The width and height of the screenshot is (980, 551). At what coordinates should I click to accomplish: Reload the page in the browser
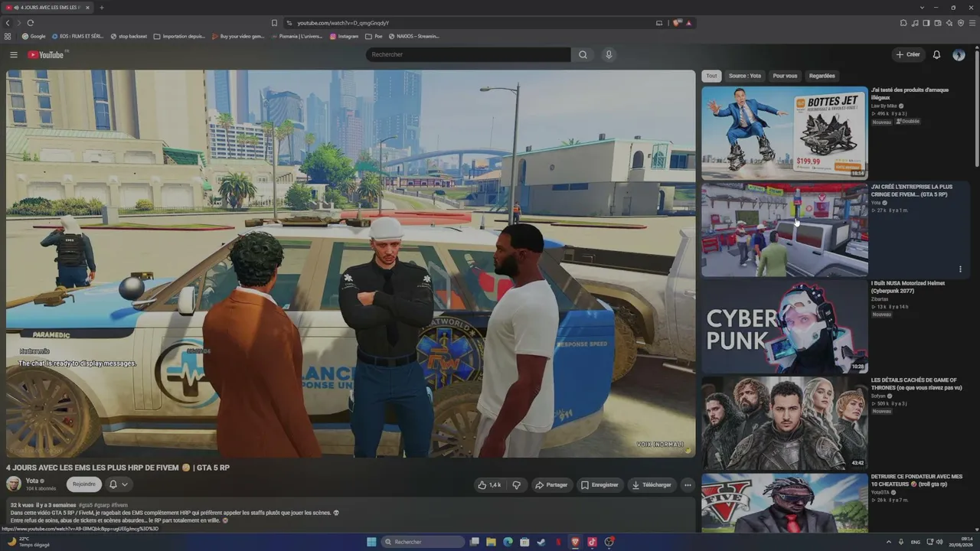pyautogui.click(x=31, y=23)
